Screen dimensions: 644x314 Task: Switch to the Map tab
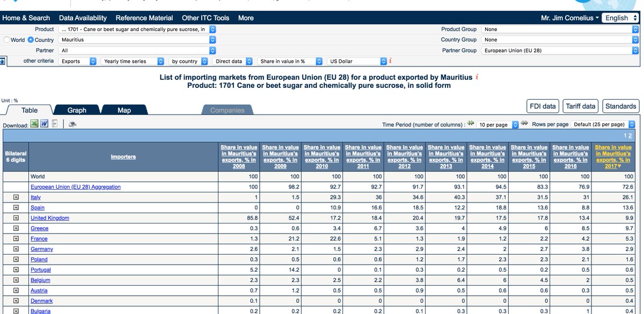coord(124,110)
